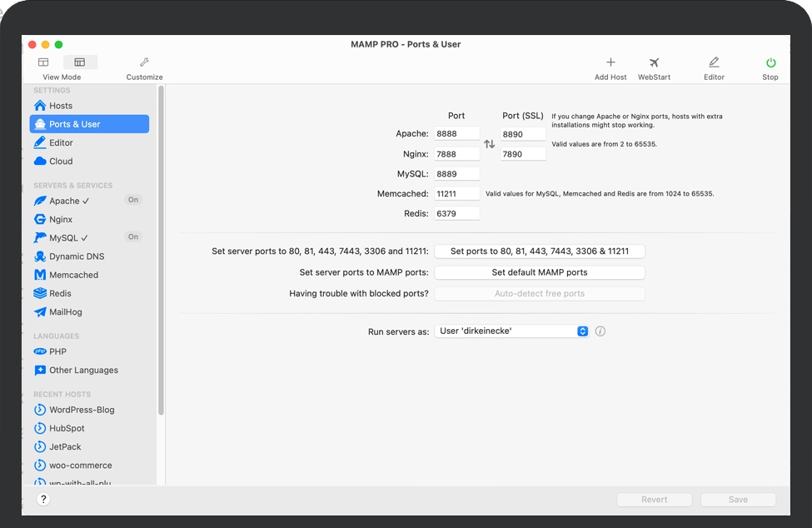Click the help question mark button
The width and height of the screenshot is (812, 528).
click(43, 500)
